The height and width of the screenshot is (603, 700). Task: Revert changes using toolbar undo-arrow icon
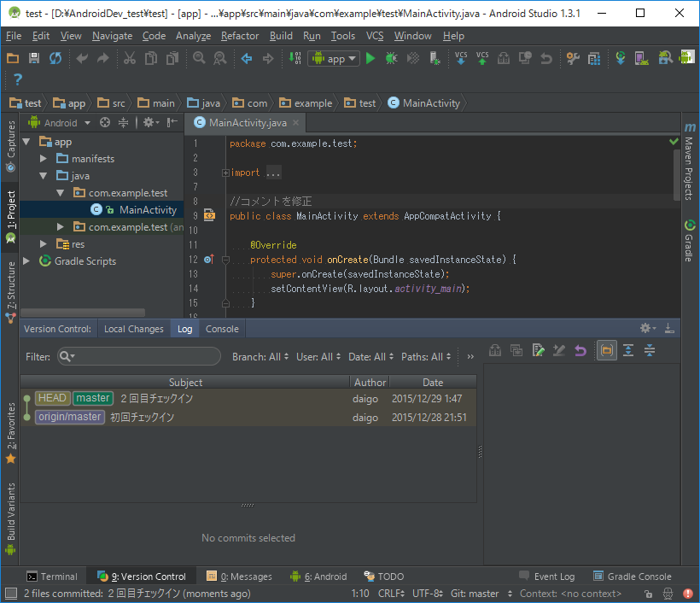coord(546,58)
